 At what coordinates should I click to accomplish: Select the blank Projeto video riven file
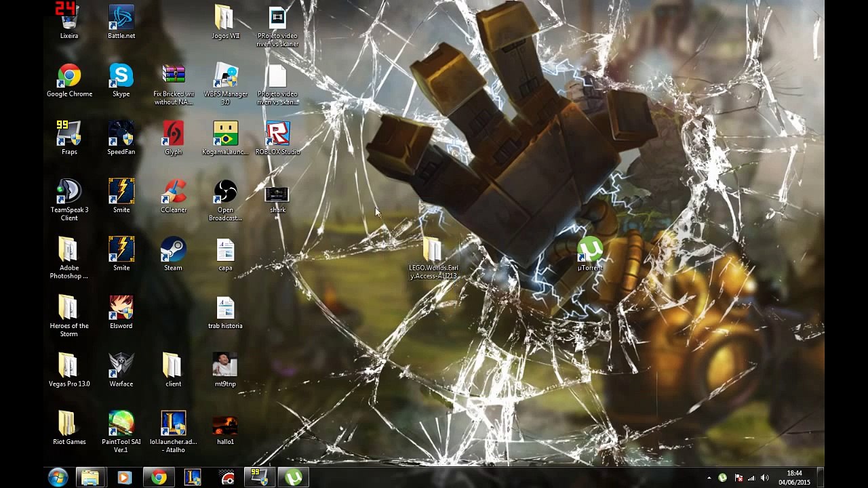pyautogui.click(x=277, y=84)
